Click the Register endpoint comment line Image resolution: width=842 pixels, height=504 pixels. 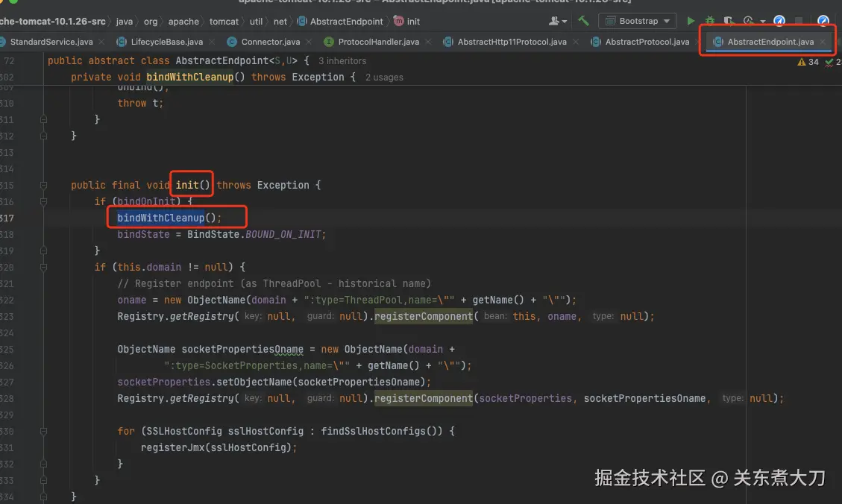click(274, 284)
